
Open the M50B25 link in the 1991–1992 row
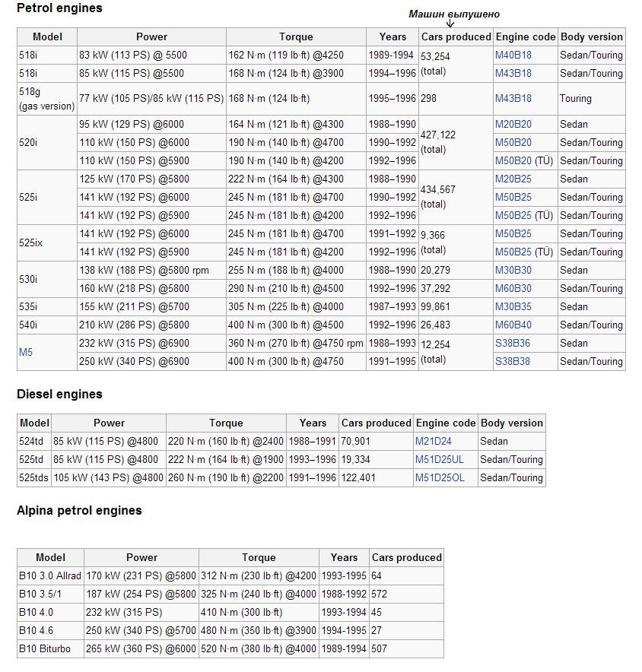coord(513,234)
